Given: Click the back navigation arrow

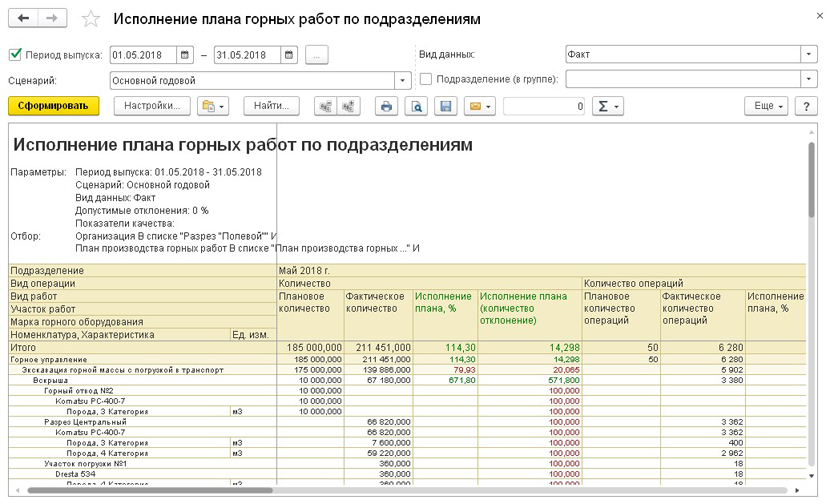Looking at the screenshot, I should click(24, 19).
